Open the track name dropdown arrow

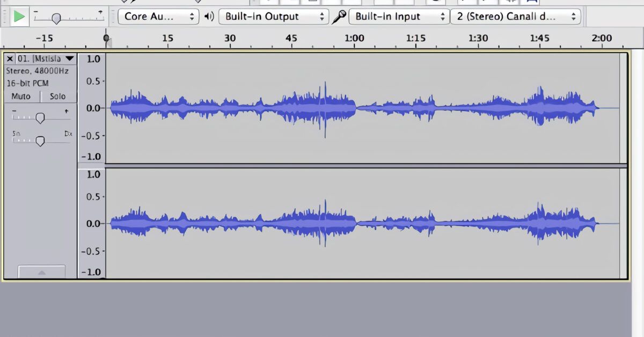pos(69,58)
